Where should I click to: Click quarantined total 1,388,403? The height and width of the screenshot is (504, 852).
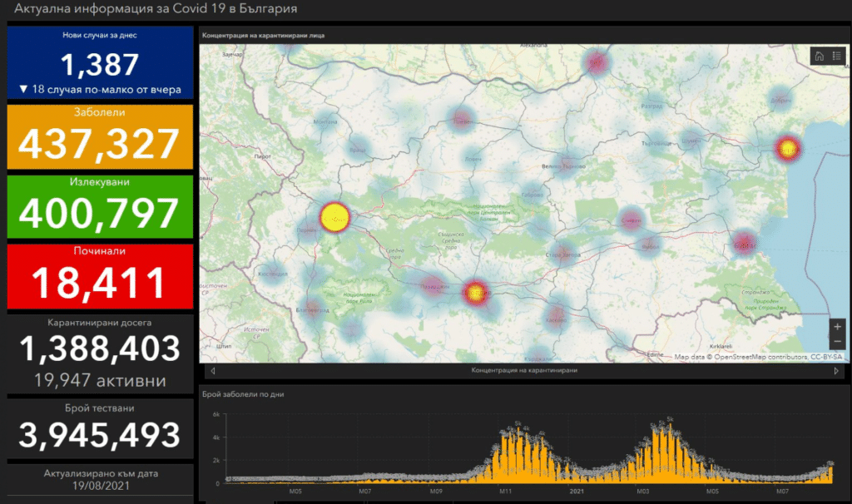pyautogui.click(x=100, y=348)
